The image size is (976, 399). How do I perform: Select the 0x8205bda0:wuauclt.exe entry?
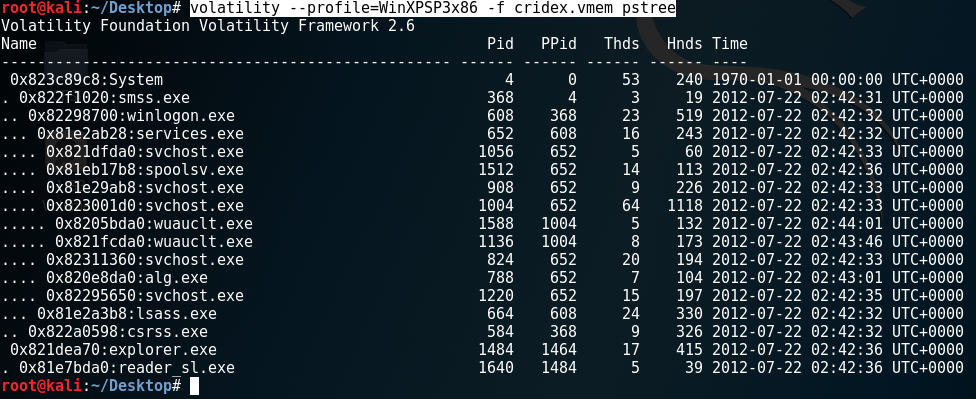coord(154,224)
